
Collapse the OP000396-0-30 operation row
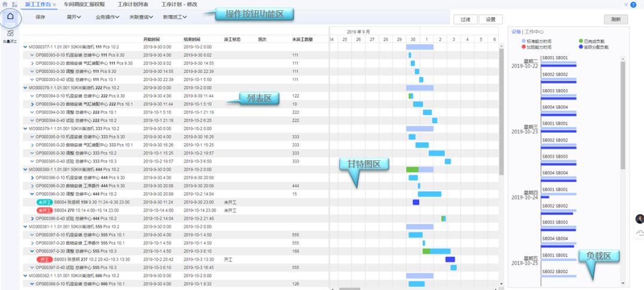coord(32,194)
